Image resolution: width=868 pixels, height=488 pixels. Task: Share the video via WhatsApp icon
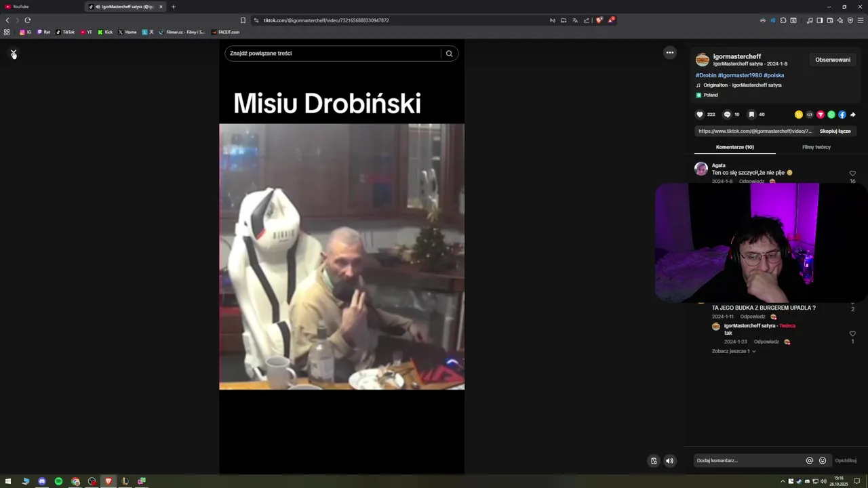tap(831, 115)
